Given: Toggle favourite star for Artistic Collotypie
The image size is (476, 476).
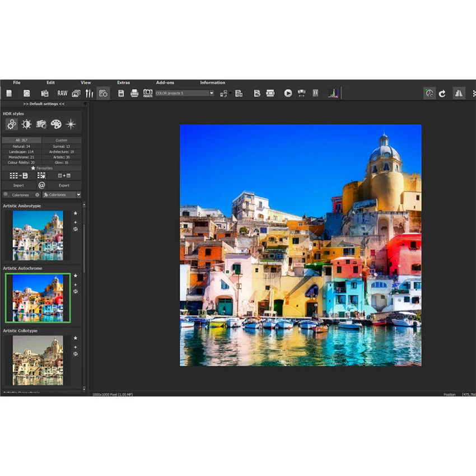Looking at the screenshot, I should tap(76, 338).
